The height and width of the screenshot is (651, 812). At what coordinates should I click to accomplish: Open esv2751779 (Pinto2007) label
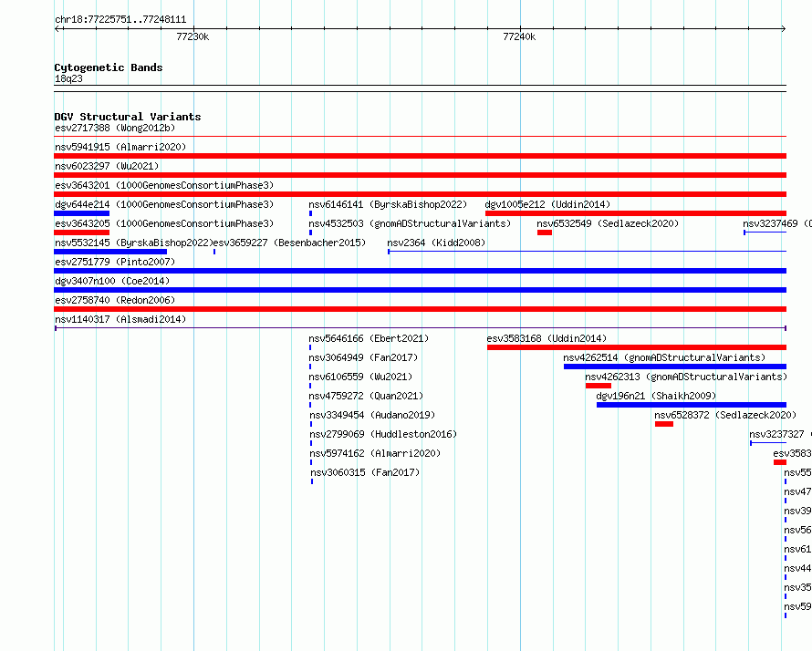(x=115, y=262)
